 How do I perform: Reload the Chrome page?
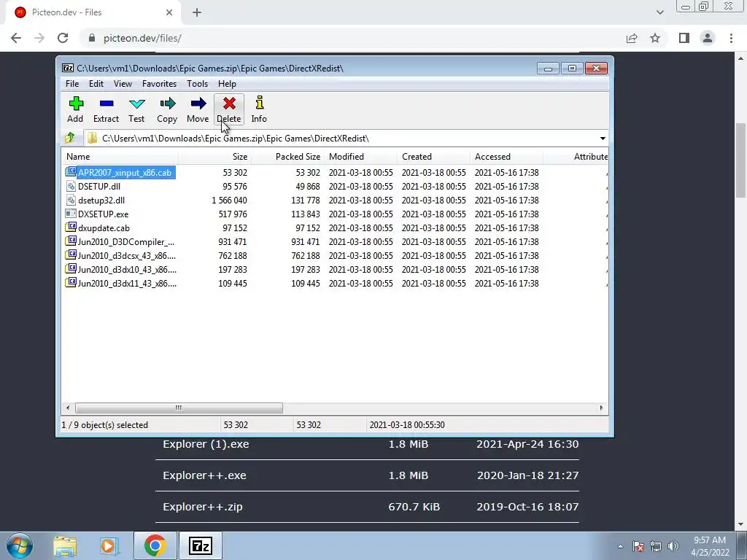pos(63,38)
